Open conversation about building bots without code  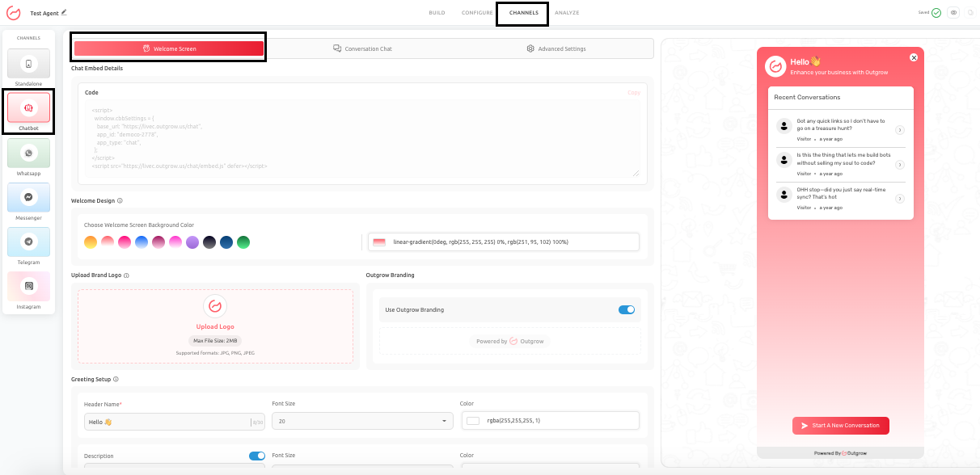point(840,164)
